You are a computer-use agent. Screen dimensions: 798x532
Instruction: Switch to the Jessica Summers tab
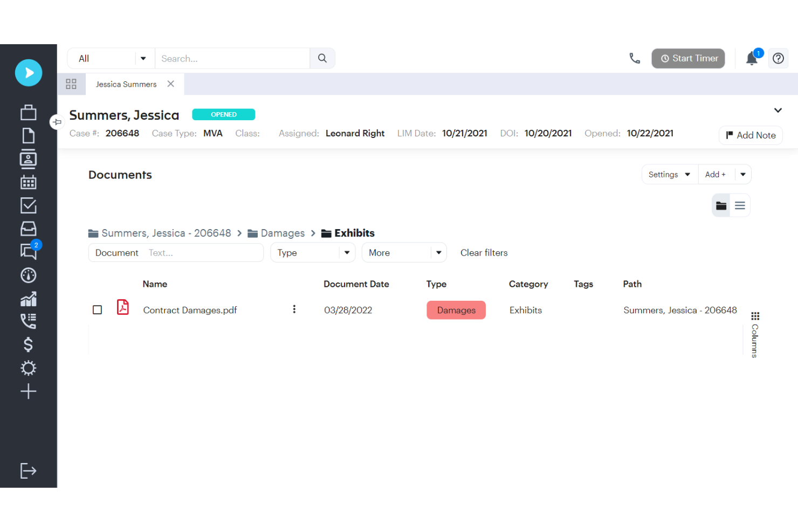pyautogui.click(x=126, y=84)
